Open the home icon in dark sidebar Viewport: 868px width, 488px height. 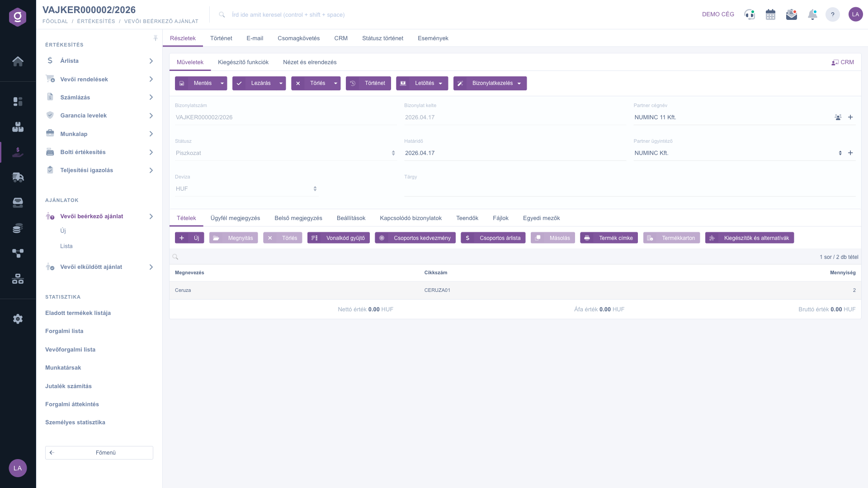pos(18,61)
